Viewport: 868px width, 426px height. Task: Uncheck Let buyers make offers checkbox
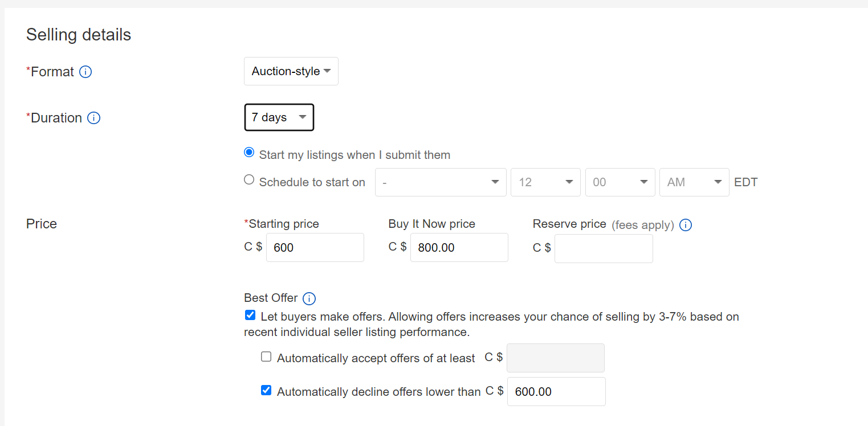pos(250,315)
